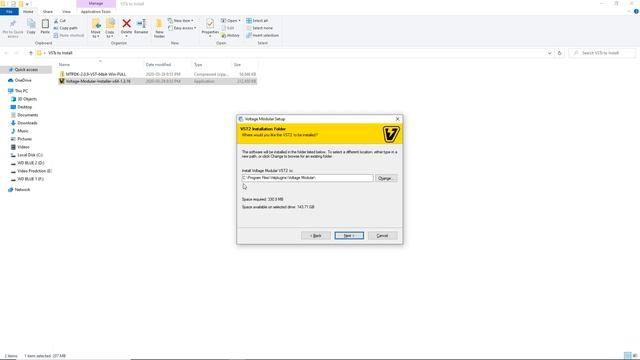The width and height of the screenshot is (640, 360).
Task: Open the Easy access dropdown
Action: (182, 28)
